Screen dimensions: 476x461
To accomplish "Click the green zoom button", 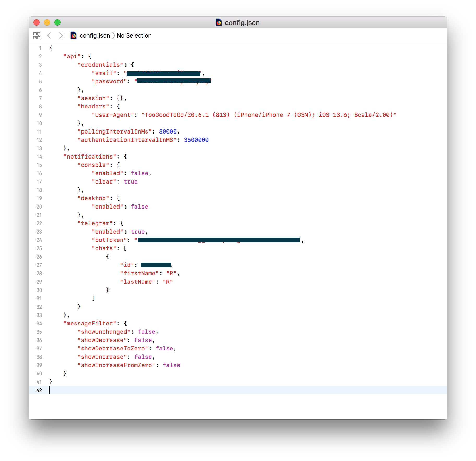I will click(57, 22).
